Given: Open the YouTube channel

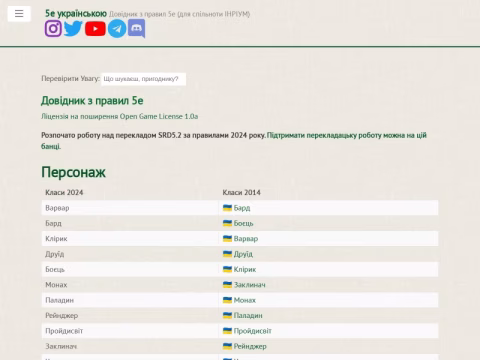Looking at the screenshot, I should [x=95, y=29].
